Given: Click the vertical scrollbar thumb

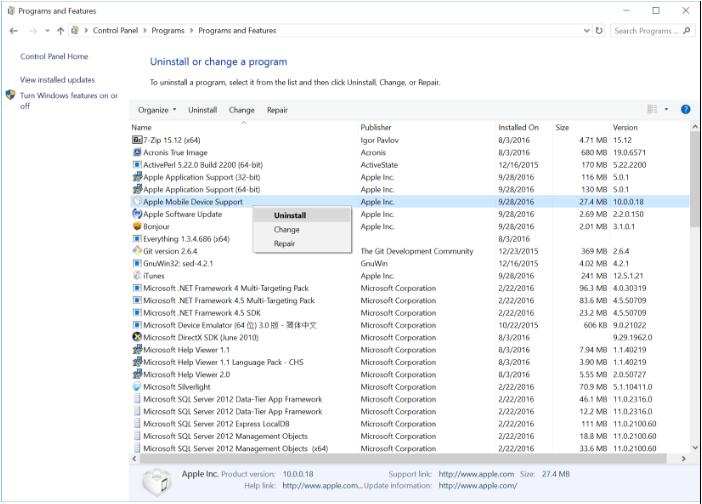Looking at the screenshot, I should 694,179.
